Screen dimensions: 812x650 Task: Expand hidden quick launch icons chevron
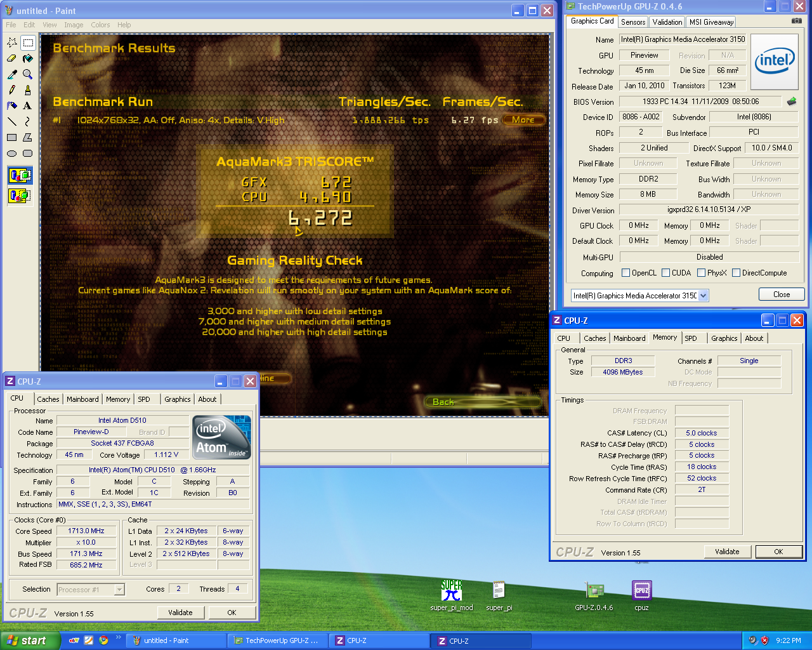(118, 638)
